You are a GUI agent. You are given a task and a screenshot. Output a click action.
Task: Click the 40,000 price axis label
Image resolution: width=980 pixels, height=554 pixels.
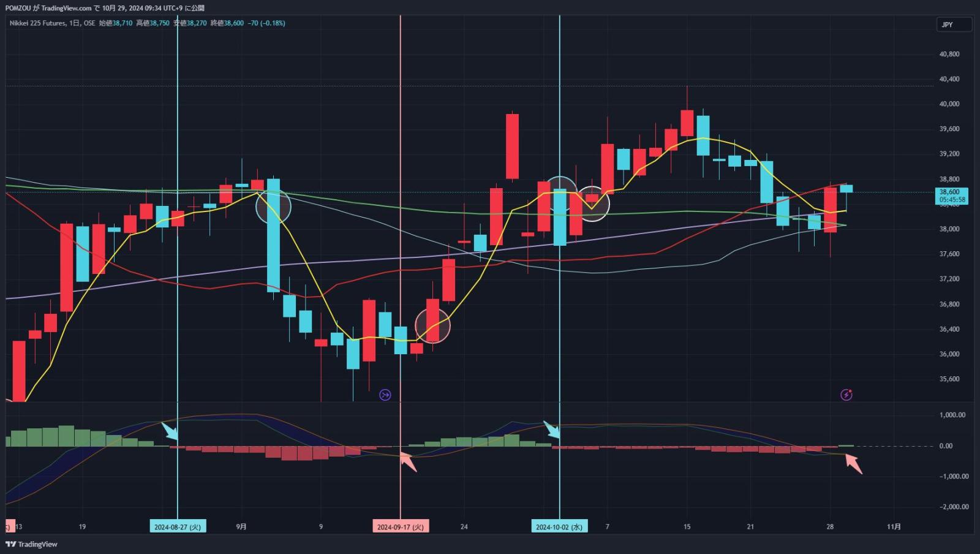point(949,104)
